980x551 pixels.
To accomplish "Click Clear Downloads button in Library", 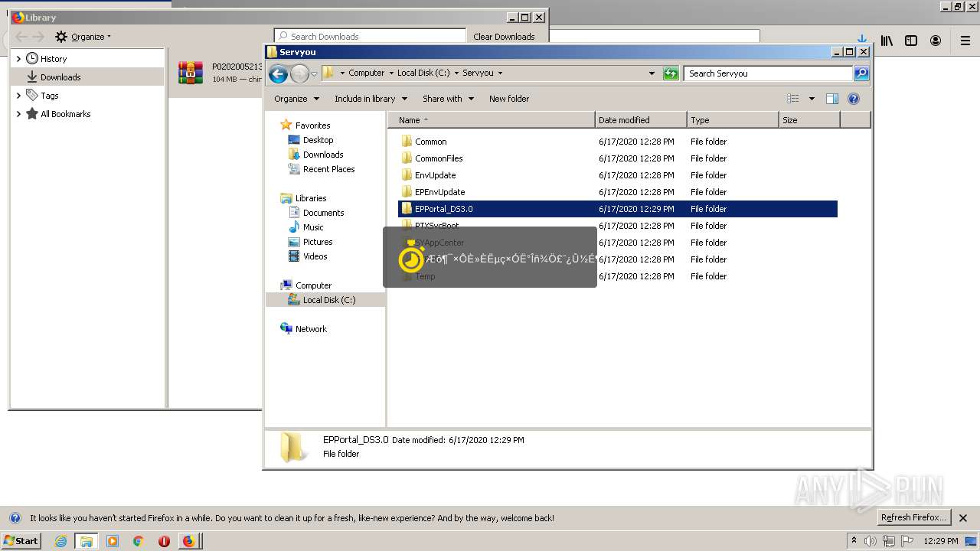I will [504, 36].
